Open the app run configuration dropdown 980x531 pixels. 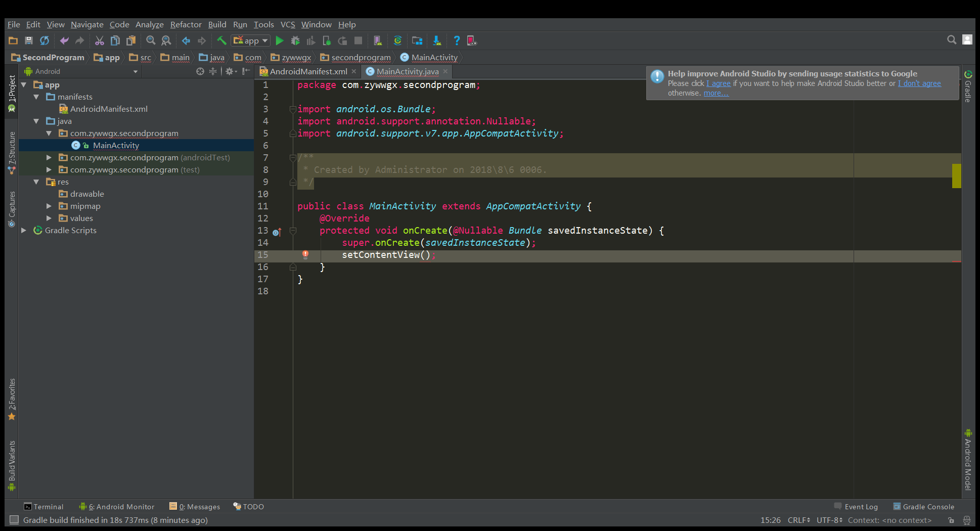(251, 41)
